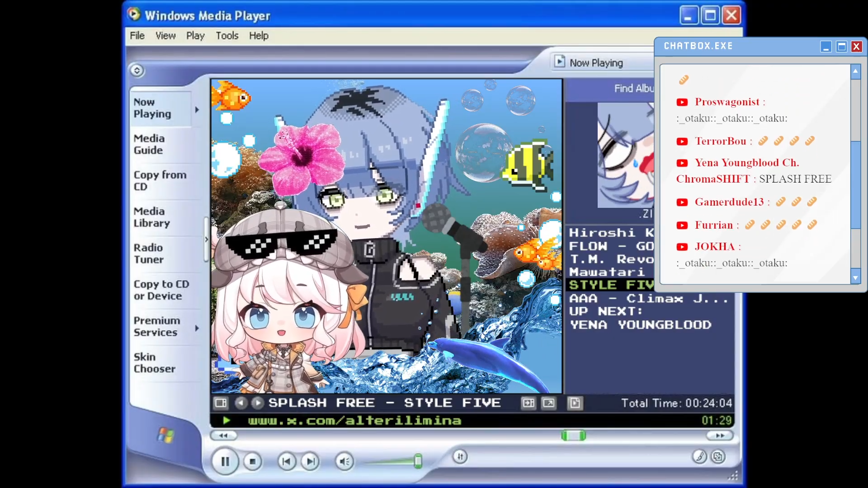868x488 pixels.
Task: Skip to previous track button
Action: pyautogui.click(x=287, y=461)
